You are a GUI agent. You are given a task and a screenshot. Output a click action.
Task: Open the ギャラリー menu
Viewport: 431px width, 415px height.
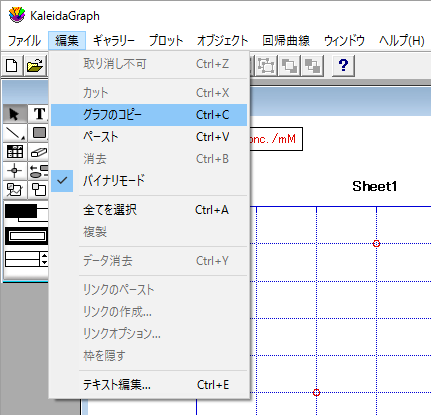point(114,41)
